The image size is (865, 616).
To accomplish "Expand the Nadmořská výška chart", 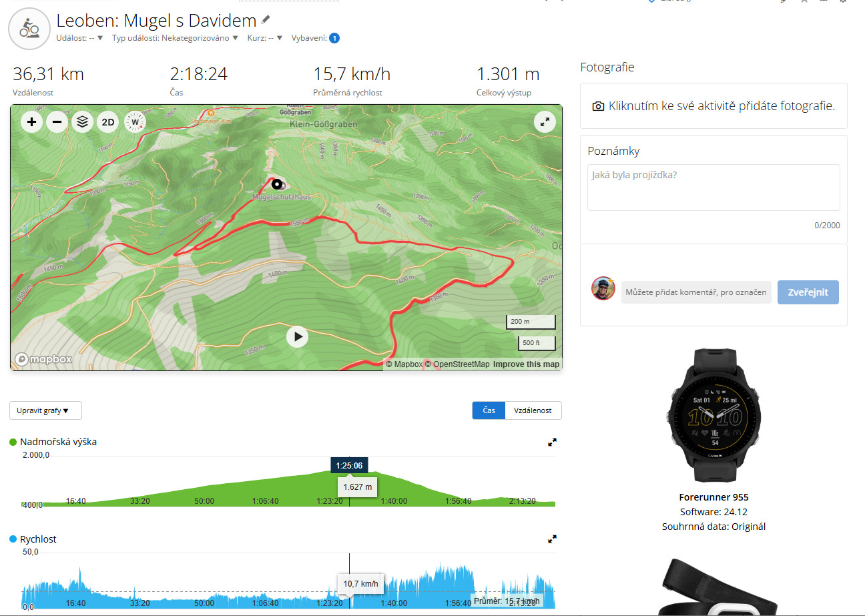I will click(552, 442).
